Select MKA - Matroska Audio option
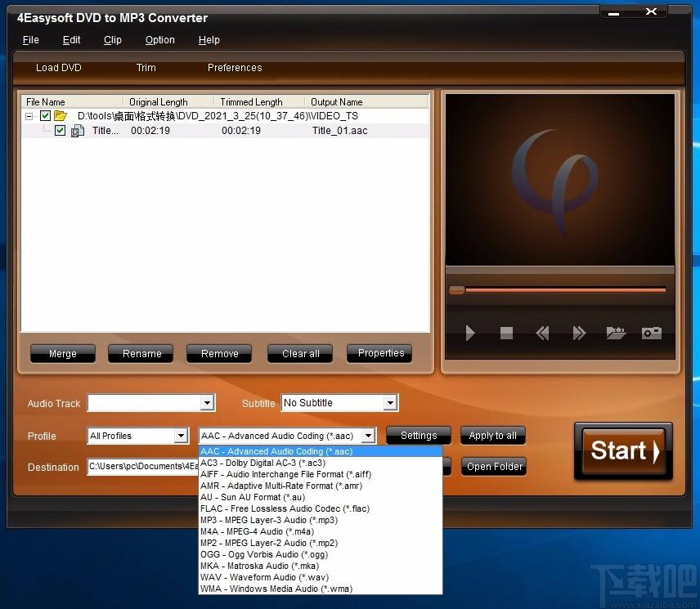 [x=321, y=566]
